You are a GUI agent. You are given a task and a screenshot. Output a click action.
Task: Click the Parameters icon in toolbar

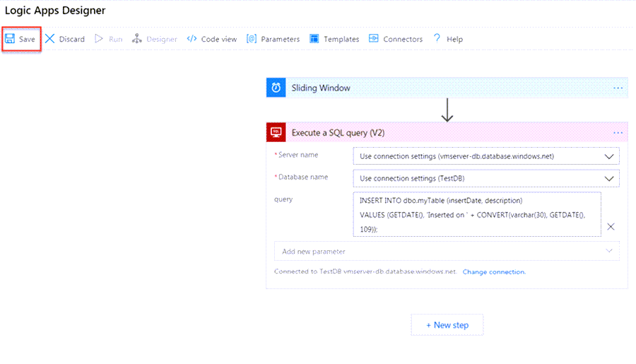[251, 39]
